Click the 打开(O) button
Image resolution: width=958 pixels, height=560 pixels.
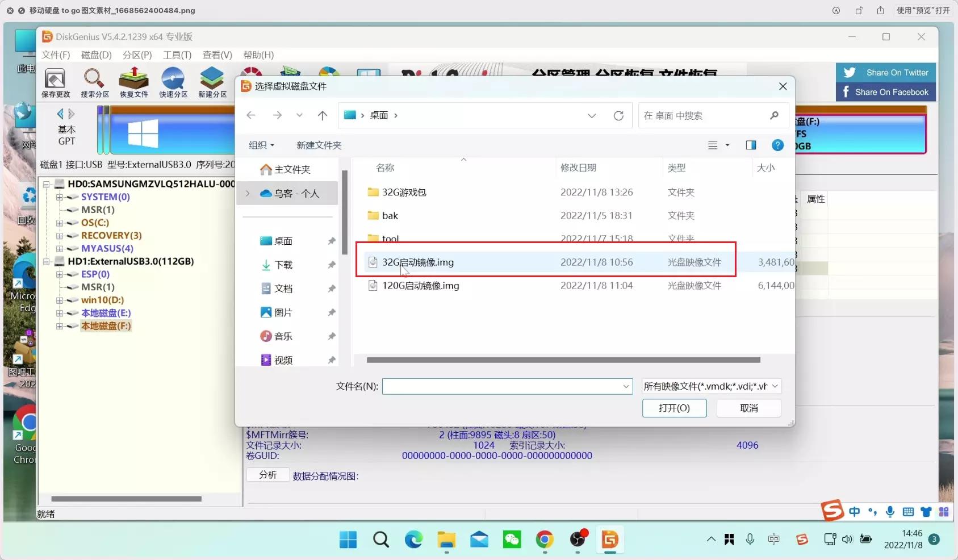[x=675, y=408]
